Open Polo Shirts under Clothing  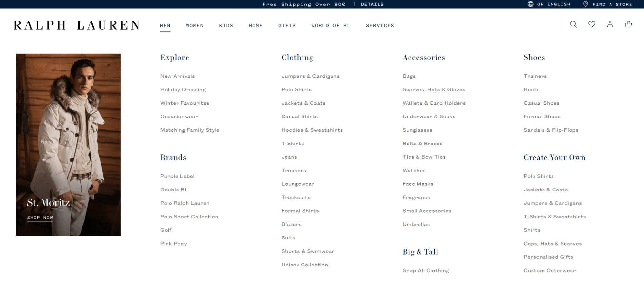pyautogui.click(x=296, y=89)
